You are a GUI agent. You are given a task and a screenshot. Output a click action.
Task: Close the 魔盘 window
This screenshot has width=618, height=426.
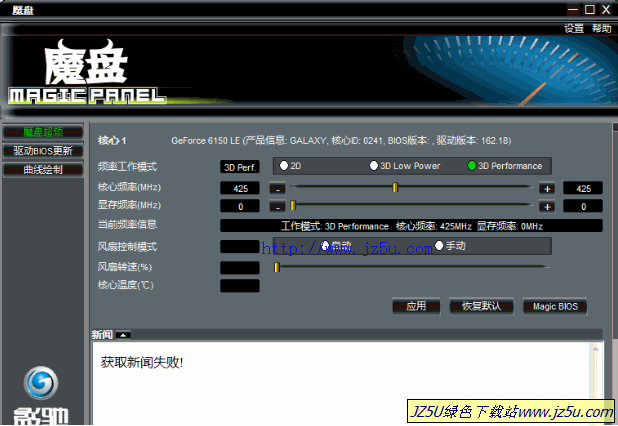click(x=606, y=9)
